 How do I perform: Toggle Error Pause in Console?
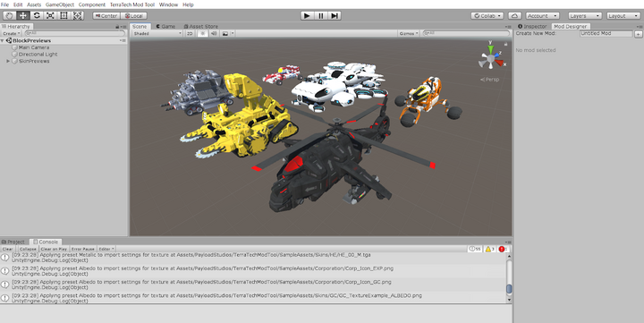[x=82, y=249]
